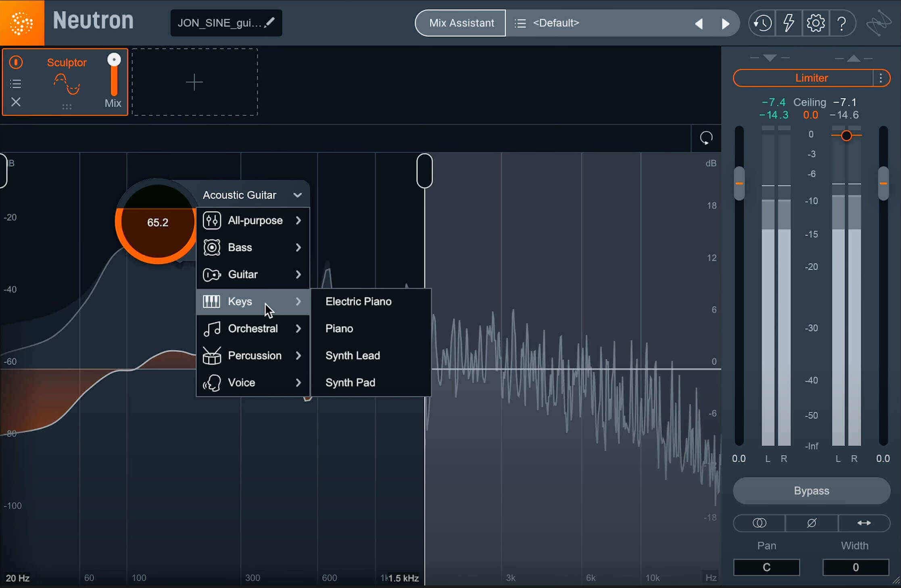This screenshot has height=588, width=901.
Task: Click the iZotope Neutron logo icon
Action: click(x=22, y=23)
